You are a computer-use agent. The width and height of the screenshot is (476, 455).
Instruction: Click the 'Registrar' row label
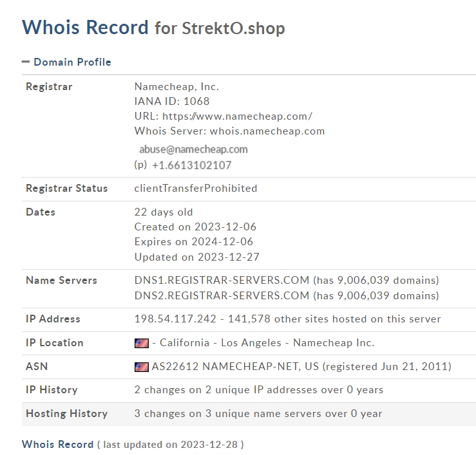click(49, 87)
